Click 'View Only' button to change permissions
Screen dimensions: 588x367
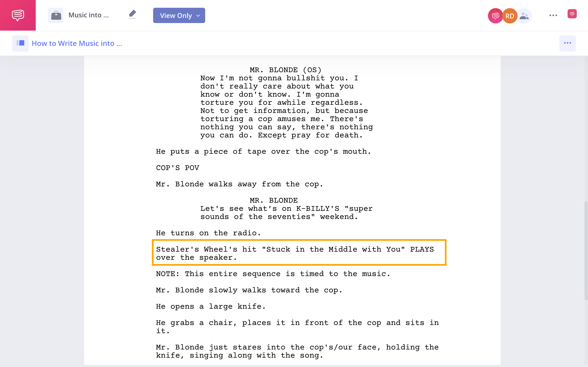(x=179, y=16)
